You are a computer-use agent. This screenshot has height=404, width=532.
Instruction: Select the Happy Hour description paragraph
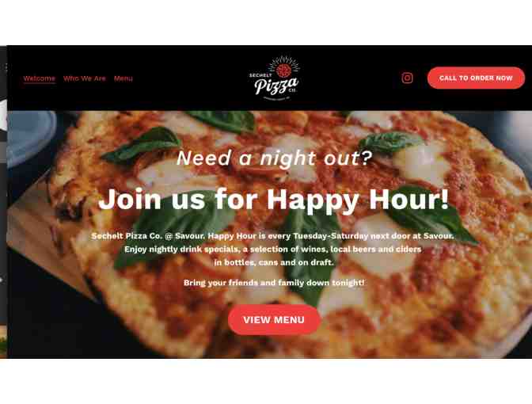(272, 250)
